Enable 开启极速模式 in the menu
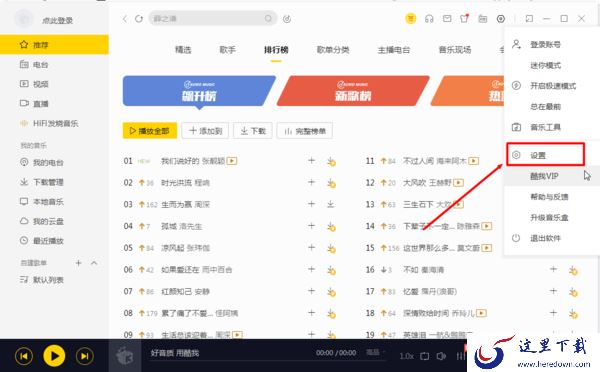 (553, 86)
